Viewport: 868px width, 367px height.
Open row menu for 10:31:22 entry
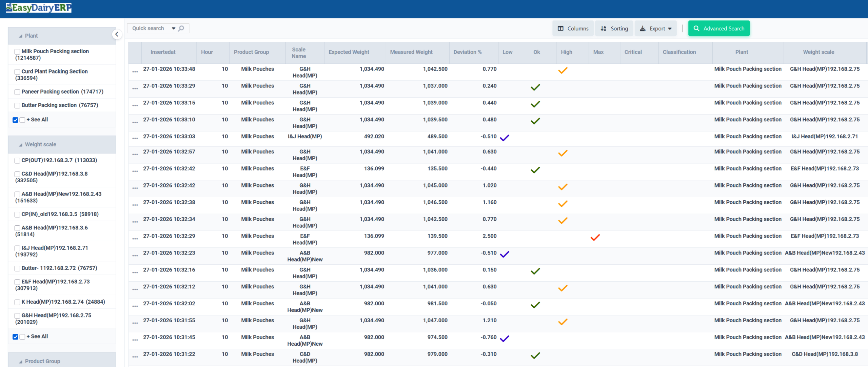[x=135, y=357]
